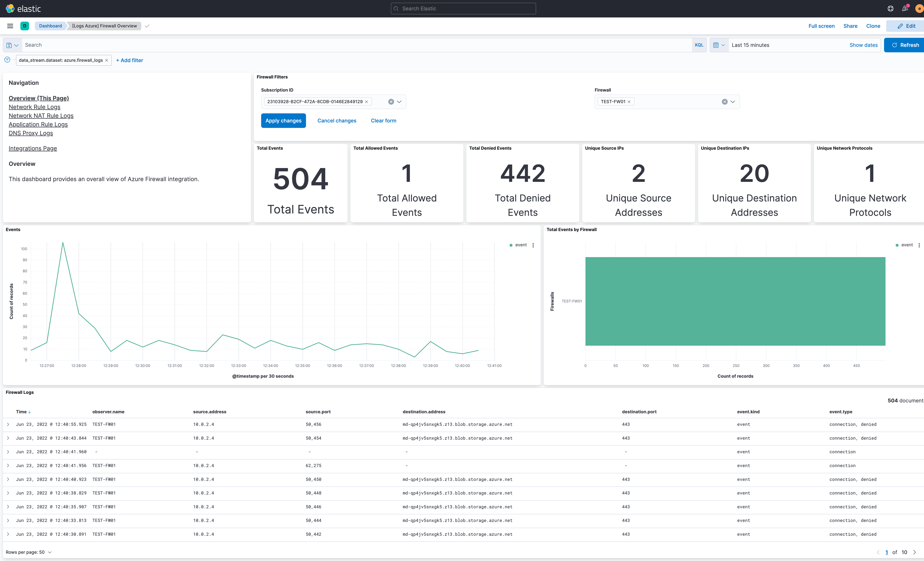Open the main navigation hamburger menu
924x561 pixels.
10,26
